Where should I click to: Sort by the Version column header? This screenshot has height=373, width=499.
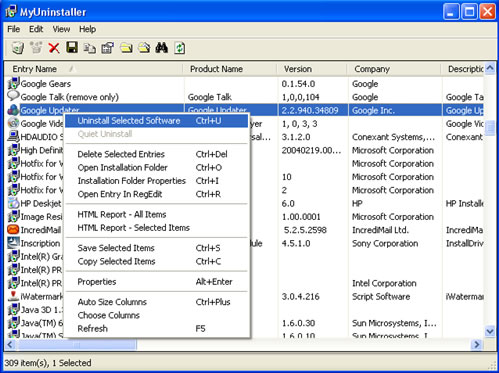312,69
